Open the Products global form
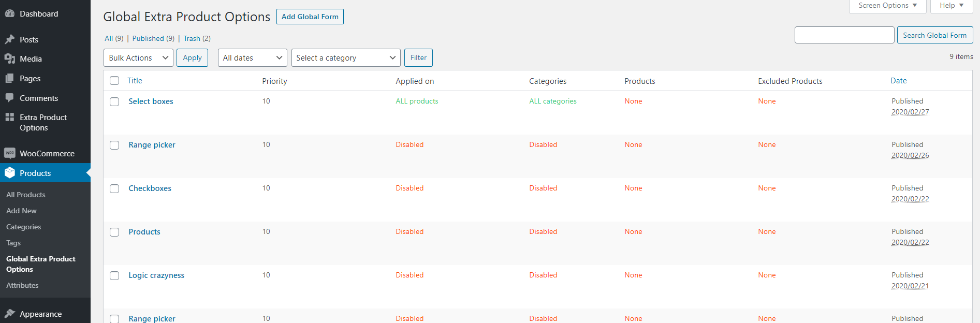Viewport: 980px width, 323px height. pos(144,232)
